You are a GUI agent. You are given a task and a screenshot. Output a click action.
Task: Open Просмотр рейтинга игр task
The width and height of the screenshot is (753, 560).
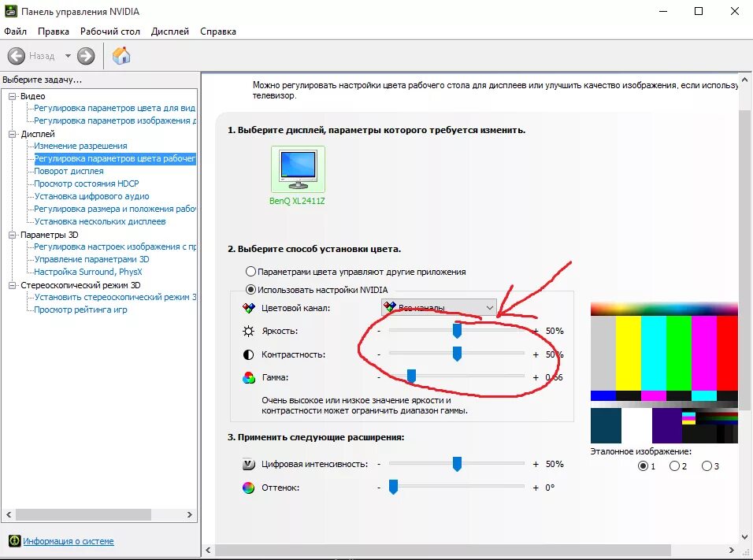point(80,310)
